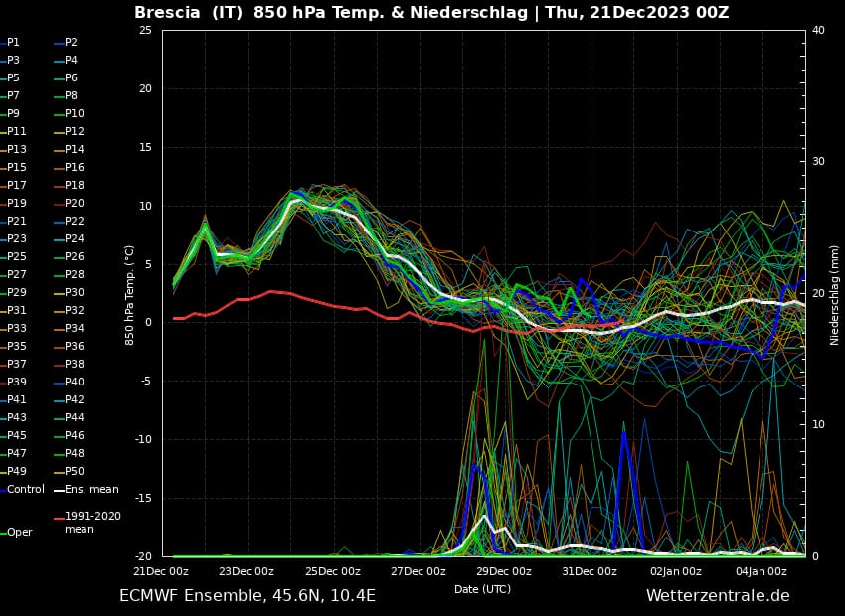Click the Control legend entry
Screen dimensions: 845x616
25,489
